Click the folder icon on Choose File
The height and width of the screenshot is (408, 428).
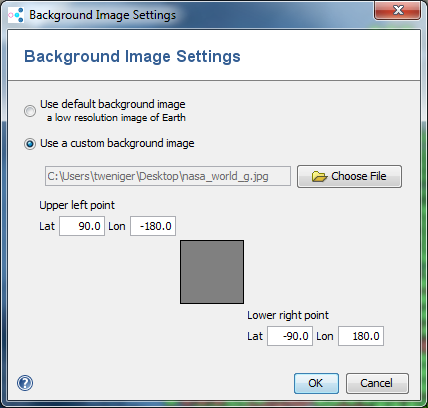tap(319, 176)
